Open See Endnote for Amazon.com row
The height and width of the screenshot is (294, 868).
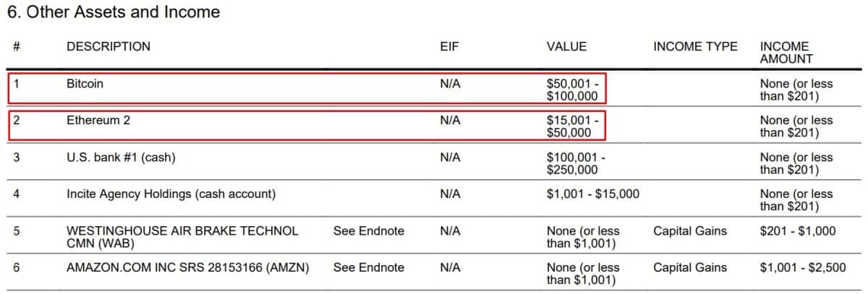point(369,268)
